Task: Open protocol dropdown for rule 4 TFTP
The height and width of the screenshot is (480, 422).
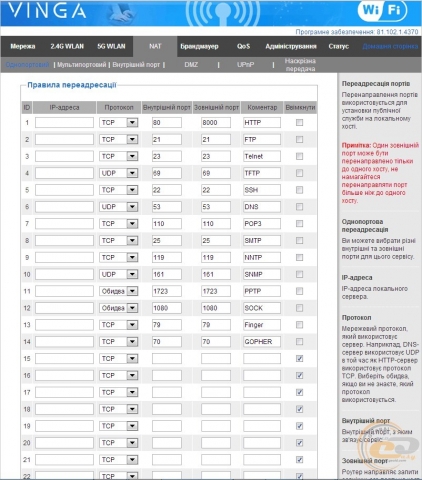Action: [x=118, y=173]
